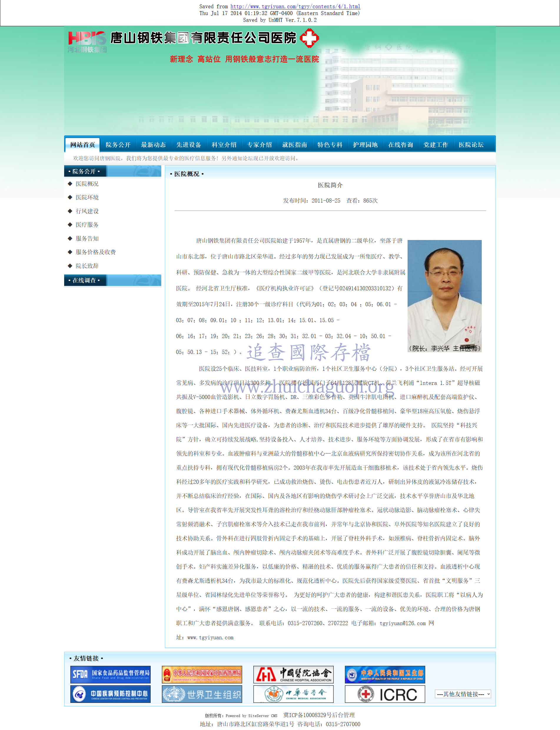Click the HBIS 河北钢铁集团 logo

point(87,42)
